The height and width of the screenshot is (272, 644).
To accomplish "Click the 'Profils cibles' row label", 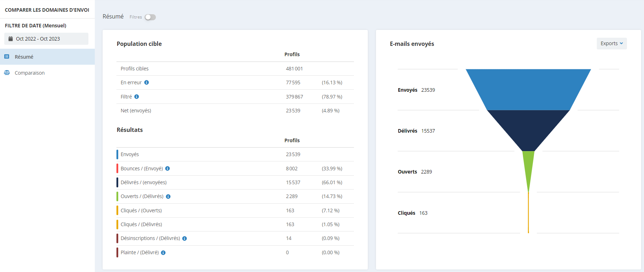I will (x=135, y=69).
